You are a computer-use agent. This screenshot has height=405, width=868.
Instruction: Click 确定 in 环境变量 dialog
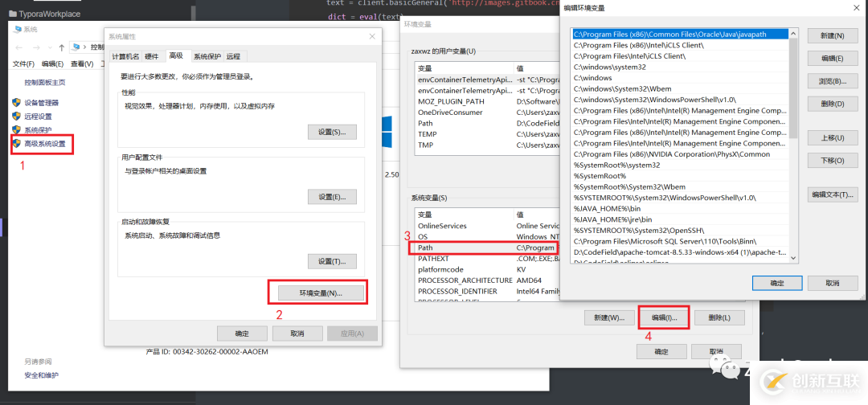[x=661, y=352]
